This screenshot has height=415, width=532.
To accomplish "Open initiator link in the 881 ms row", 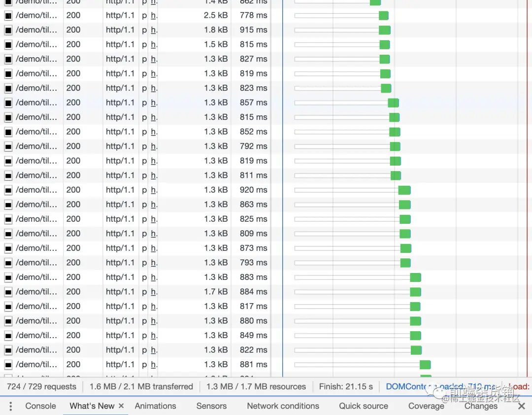I will [x=154, y=364].
